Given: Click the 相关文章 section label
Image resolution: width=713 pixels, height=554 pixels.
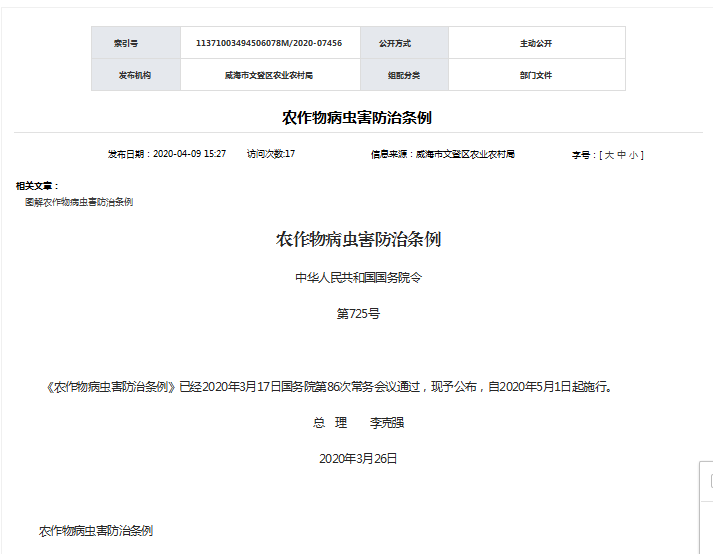Looking at the screenshot, I should 38,186.
